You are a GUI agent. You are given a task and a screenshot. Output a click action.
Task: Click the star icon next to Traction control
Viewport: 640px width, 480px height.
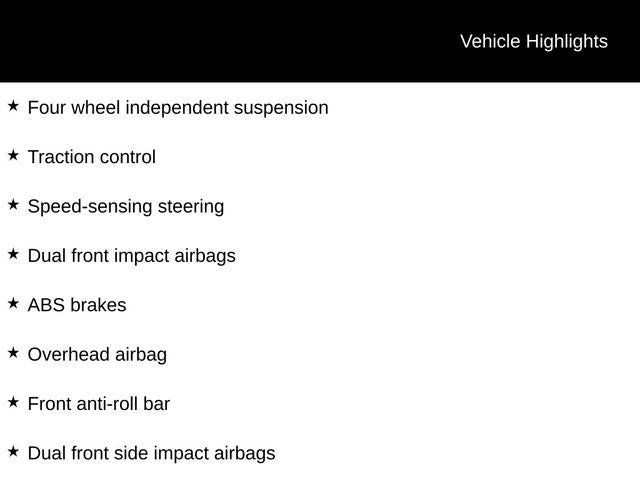coord(13,156)
